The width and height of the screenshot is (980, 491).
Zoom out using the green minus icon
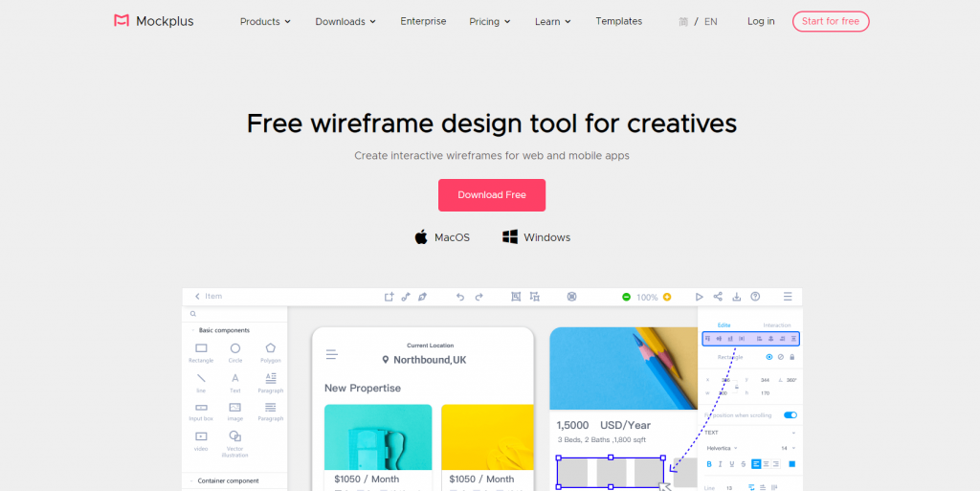626,297
